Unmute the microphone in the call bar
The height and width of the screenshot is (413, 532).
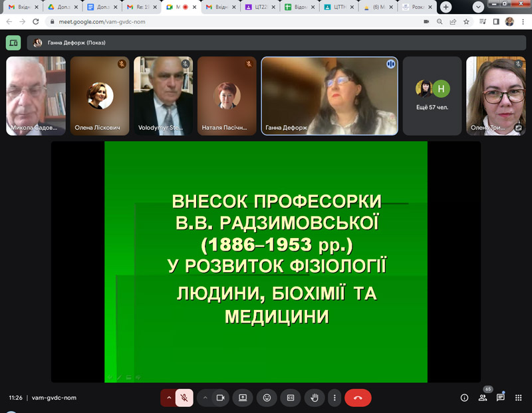point(184,398)
